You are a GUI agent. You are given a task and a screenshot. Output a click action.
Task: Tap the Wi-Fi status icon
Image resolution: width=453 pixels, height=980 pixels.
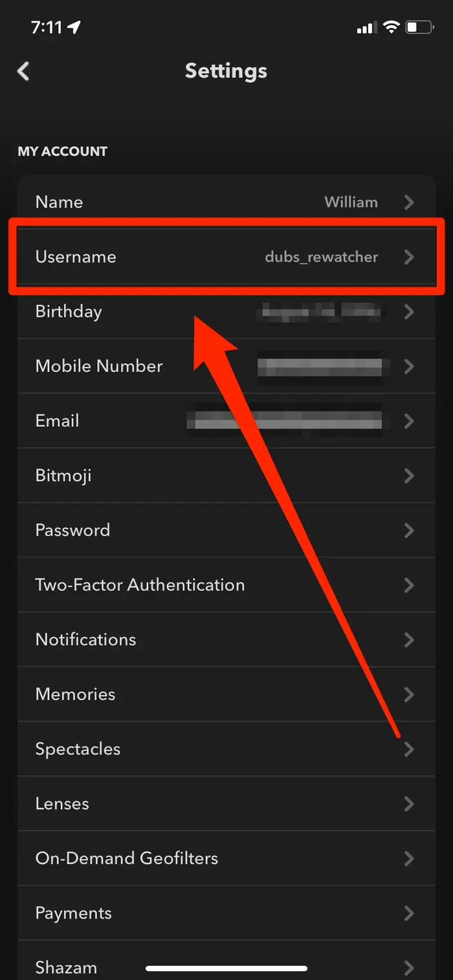pos(391,27)
